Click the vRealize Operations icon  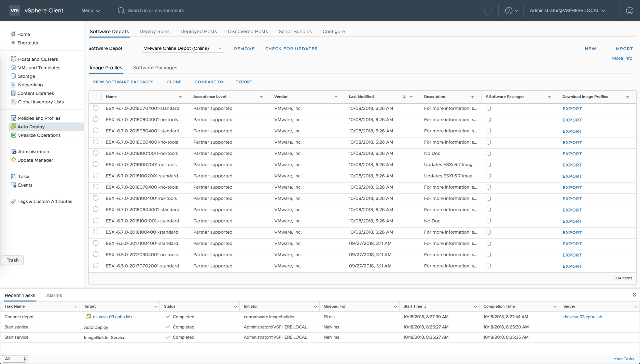point(13,135)
